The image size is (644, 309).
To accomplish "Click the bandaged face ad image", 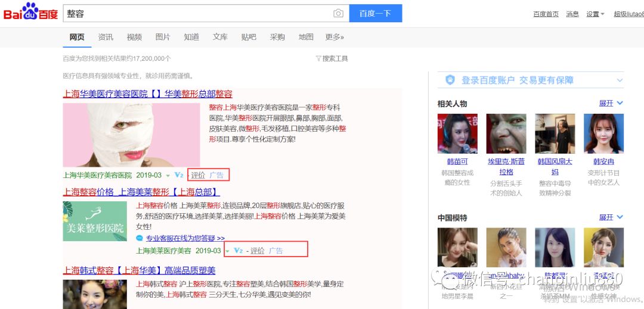I will pos(131,135).
